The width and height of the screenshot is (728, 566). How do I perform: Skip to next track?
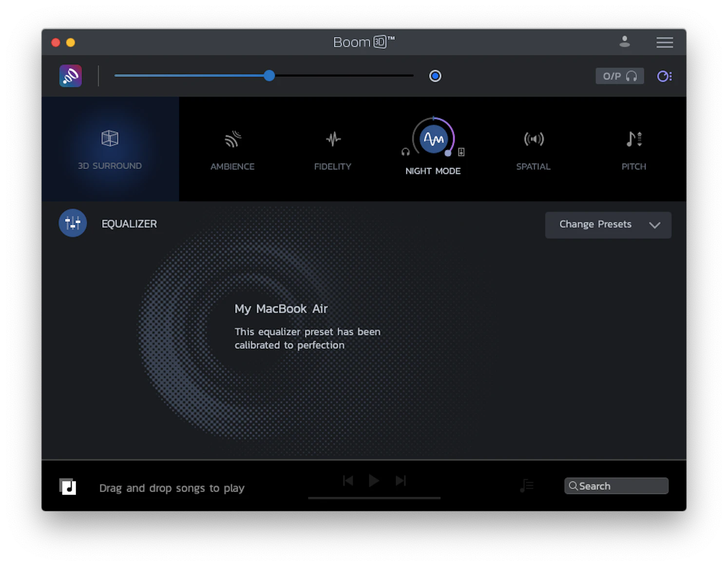pyautogui.click(x=401, y=481)
